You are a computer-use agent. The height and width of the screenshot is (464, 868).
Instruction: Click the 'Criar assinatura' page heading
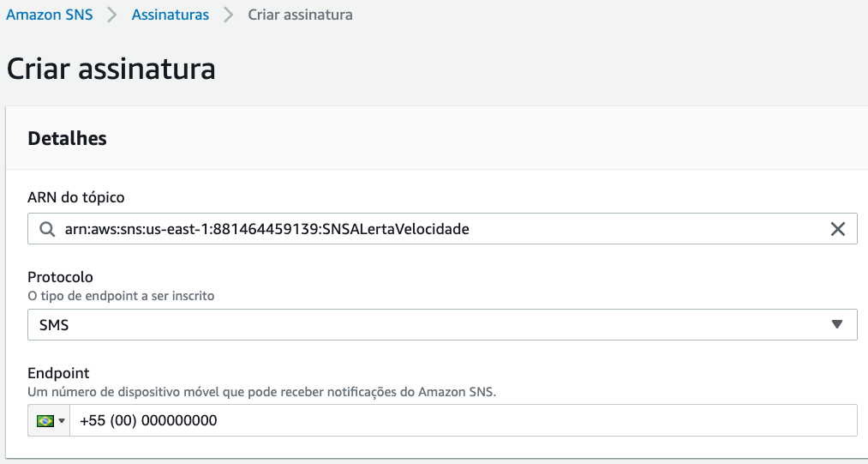coord(111,69)
